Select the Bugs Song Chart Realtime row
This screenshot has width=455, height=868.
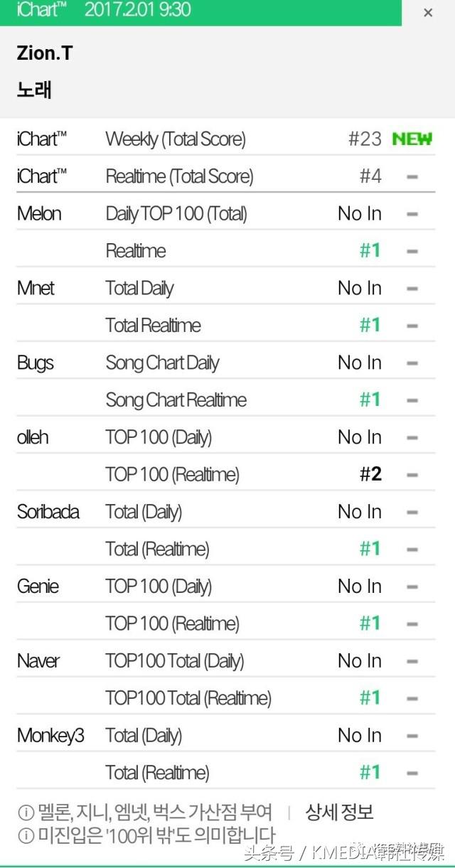[x=176, y=400]
